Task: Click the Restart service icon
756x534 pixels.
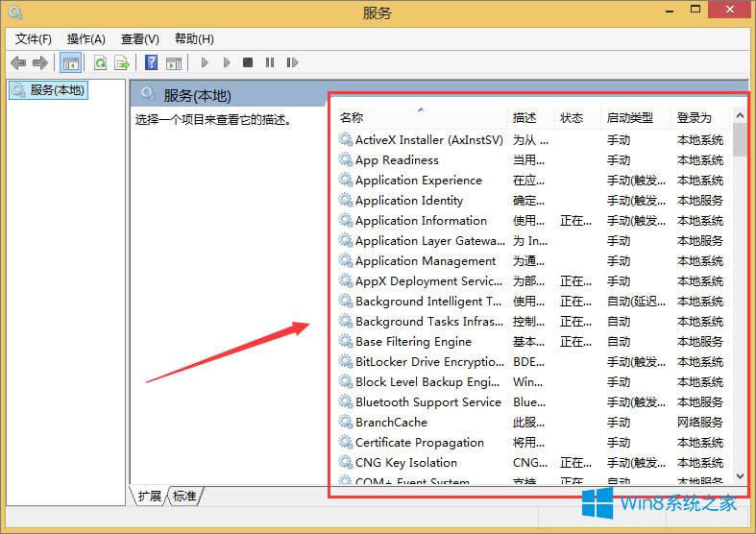Action: [292, 62]
